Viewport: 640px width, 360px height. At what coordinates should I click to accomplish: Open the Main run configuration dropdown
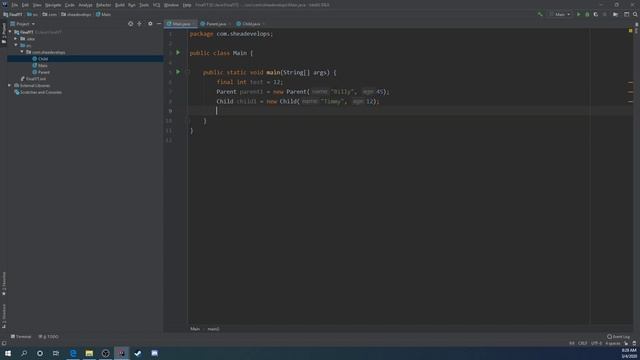coord(560,14)
